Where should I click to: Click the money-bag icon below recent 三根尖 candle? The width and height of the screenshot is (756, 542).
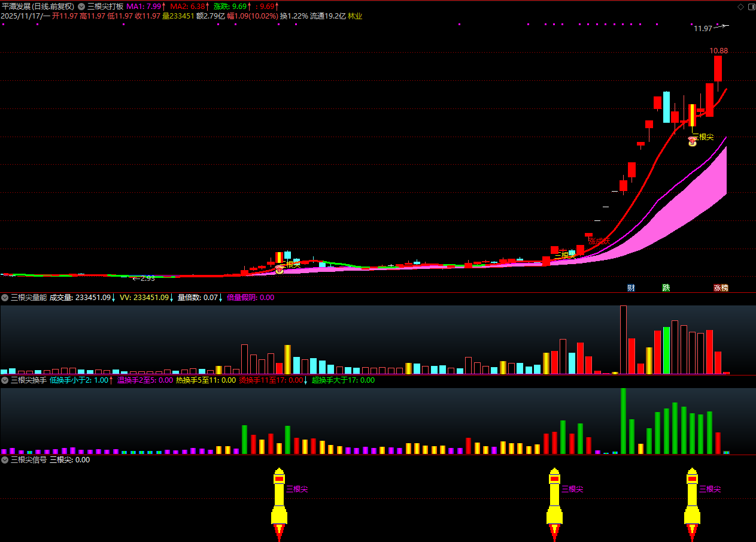(693, 141)
